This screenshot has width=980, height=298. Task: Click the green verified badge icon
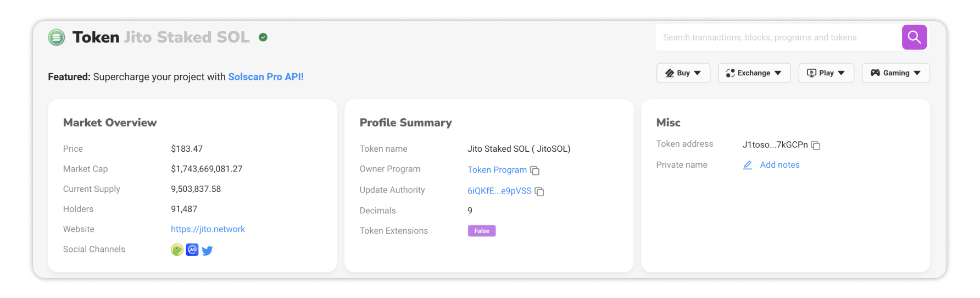pyautogui.click(x=263, y=37)
